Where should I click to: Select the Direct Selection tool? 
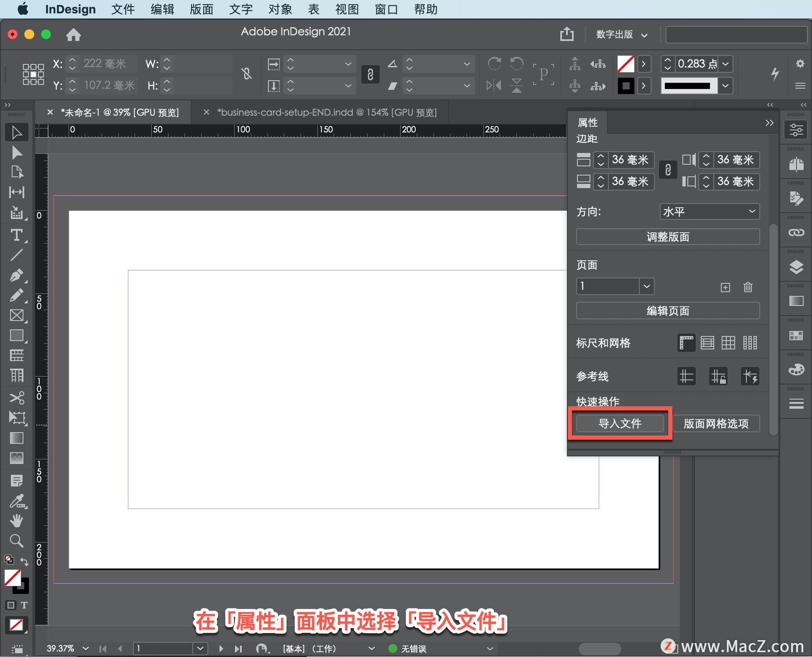click(16, 152)
